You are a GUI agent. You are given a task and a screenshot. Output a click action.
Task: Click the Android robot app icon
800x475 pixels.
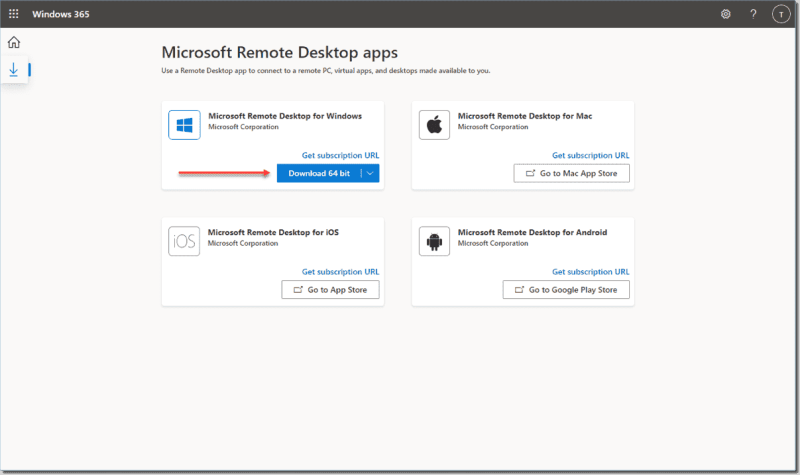(x=434, y=241)
